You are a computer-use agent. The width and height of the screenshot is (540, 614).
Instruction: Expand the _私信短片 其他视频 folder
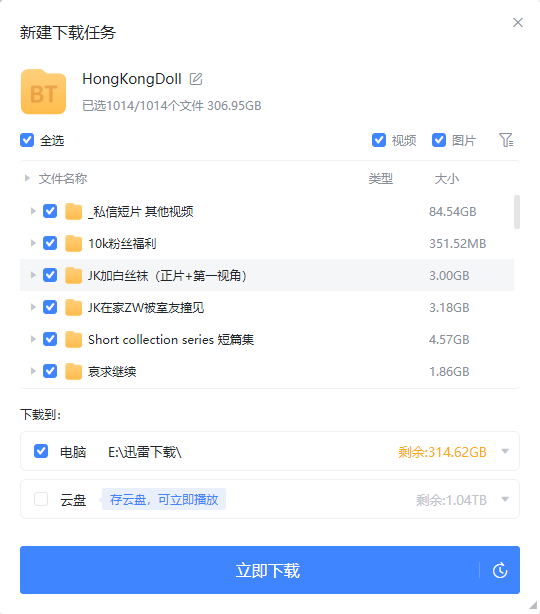tap(33, 211)
